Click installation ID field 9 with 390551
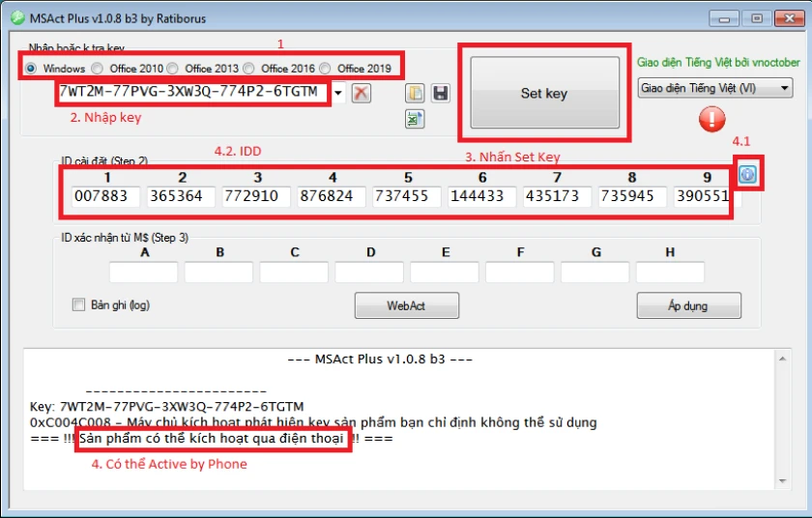This screenshot has width=812, height=518. (708, 196)
